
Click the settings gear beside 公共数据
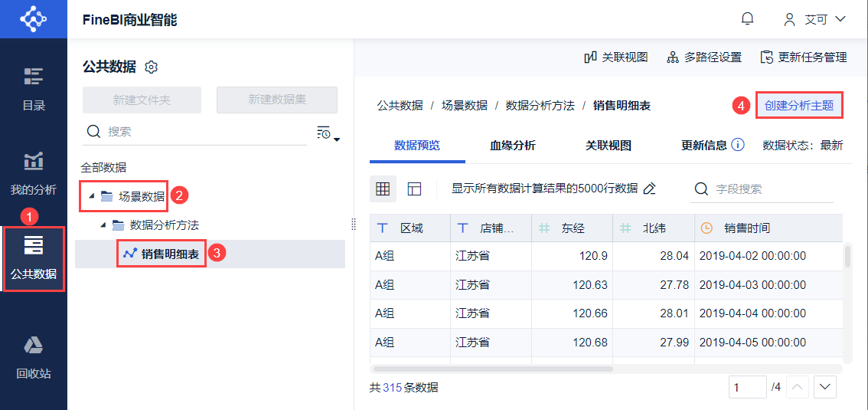point(152,67)
